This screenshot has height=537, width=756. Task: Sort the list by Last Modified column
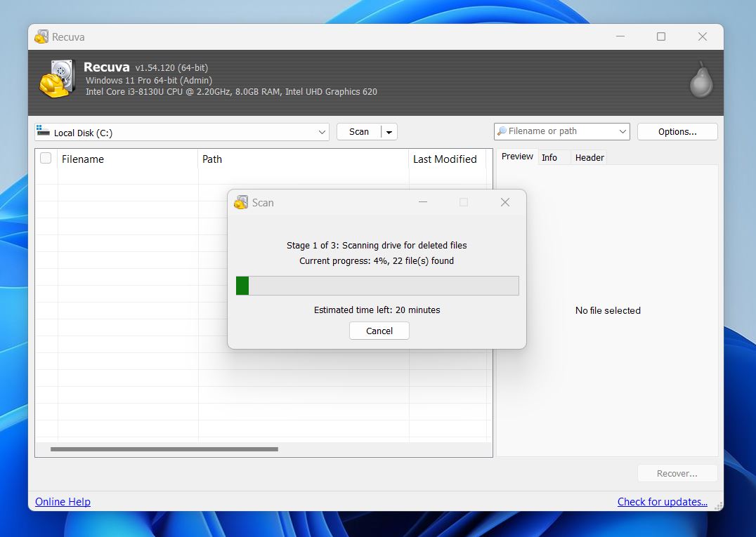point(445,159)
